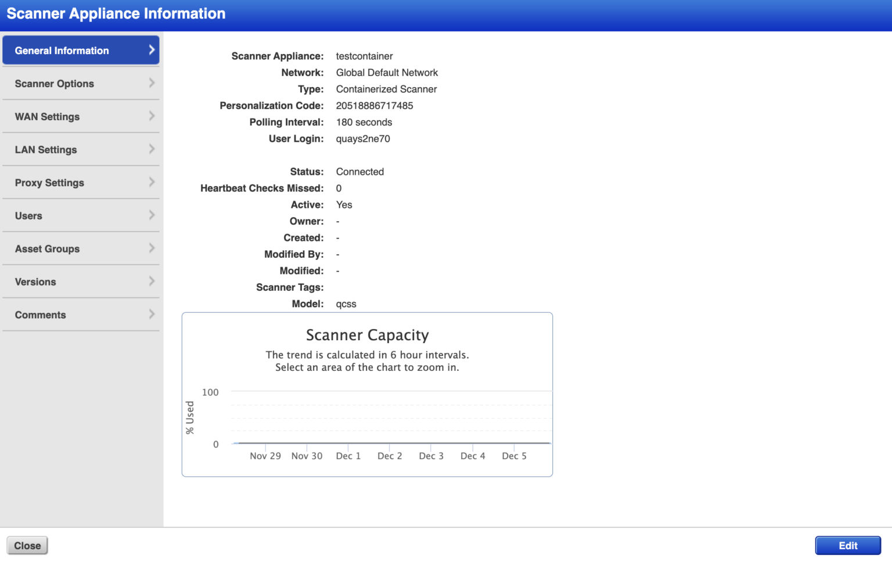892x588 pixels.
Task: Collapse the General Information section
Action: 70,50
